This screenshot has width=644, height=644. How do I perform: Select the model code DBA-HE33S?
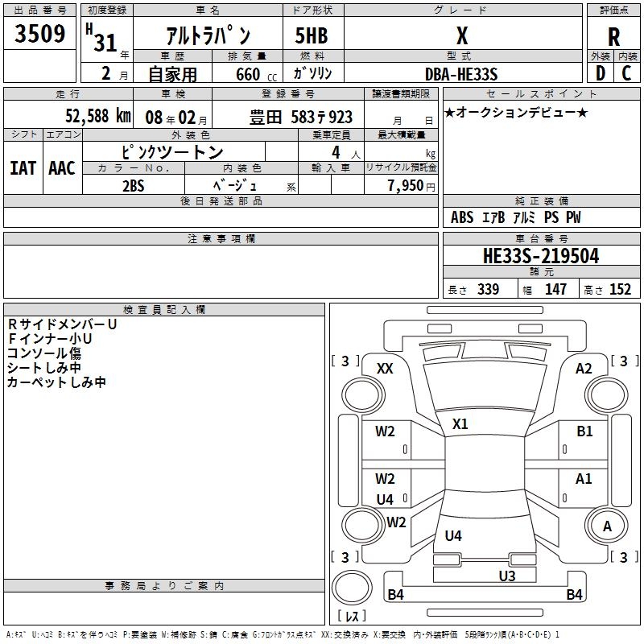pos(461,74)
